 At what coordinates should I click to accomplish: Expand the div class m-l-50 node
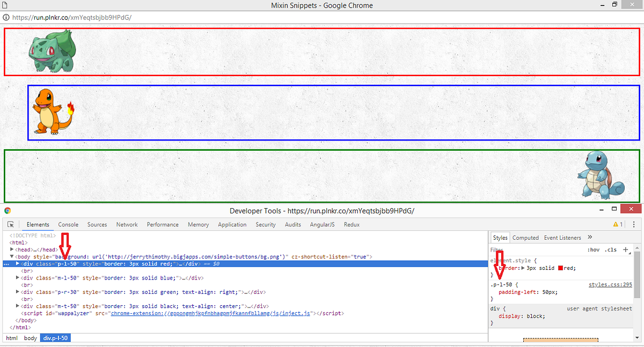click(x=18, y=278)
